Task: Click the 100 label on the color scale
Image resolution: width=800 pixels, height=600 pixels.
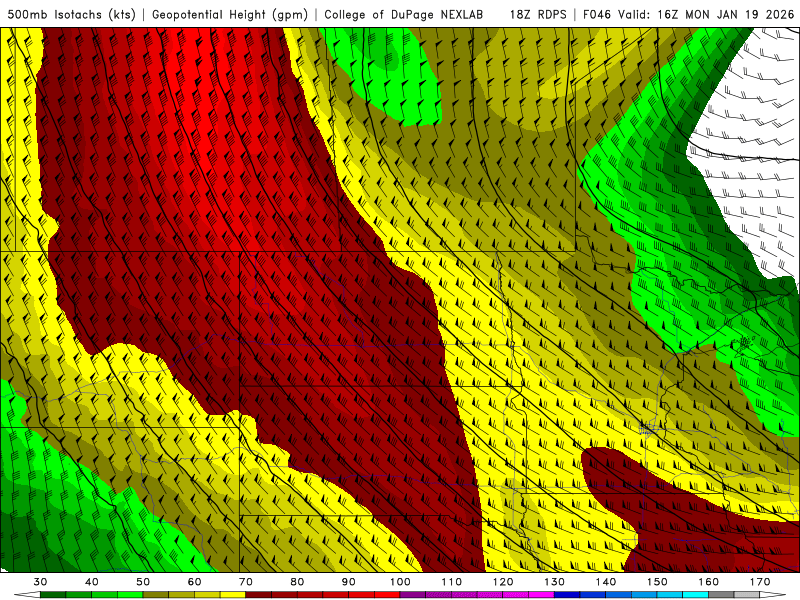Action: point(400,582)
